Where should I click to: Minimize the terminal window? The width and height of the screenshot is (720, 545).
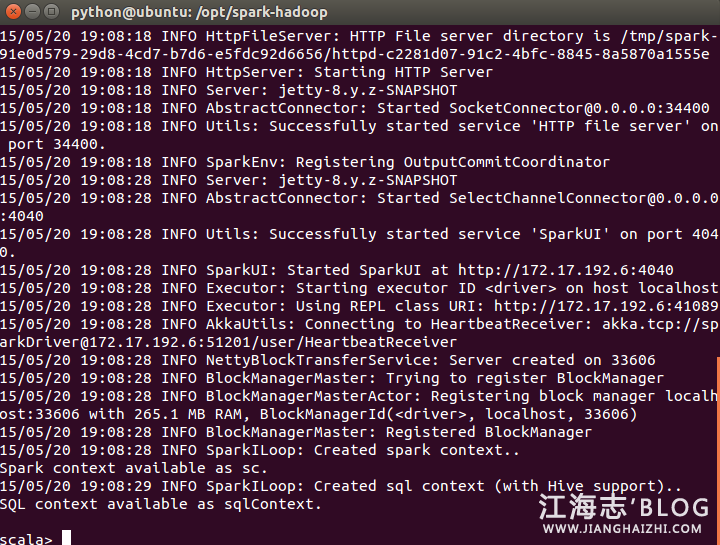point(32,12)
